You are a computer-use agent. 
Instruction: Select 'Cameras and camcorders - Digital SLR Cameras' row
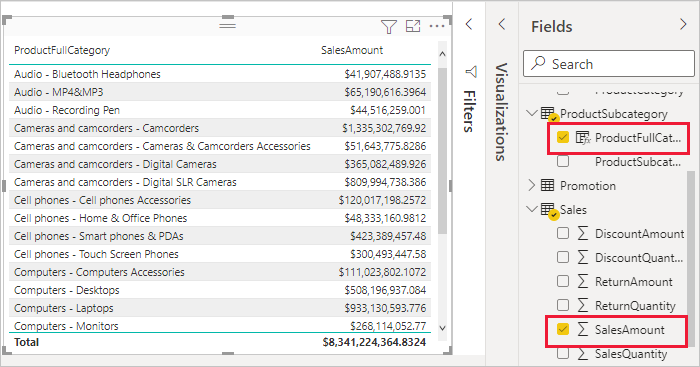click(220, 182)
